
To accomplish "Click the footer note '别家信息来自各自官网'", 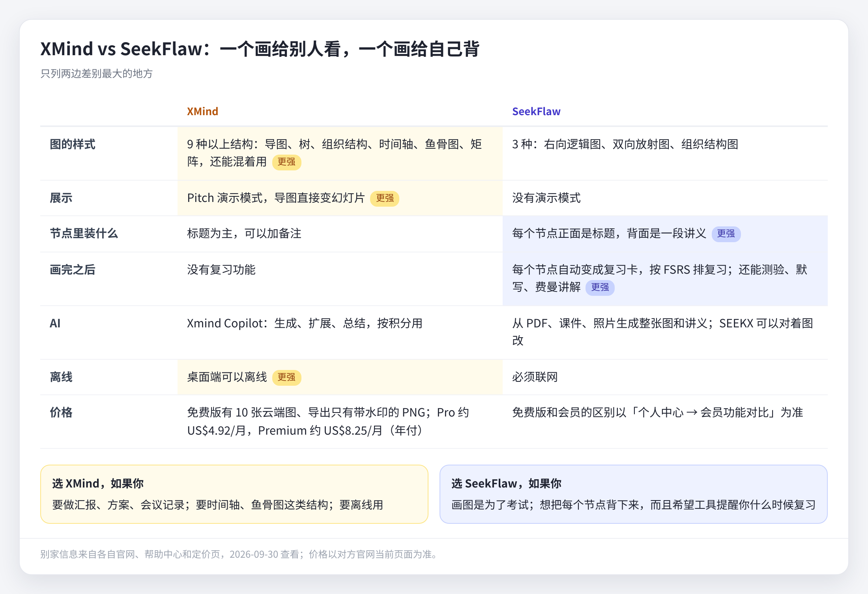I will click(240, 555).
